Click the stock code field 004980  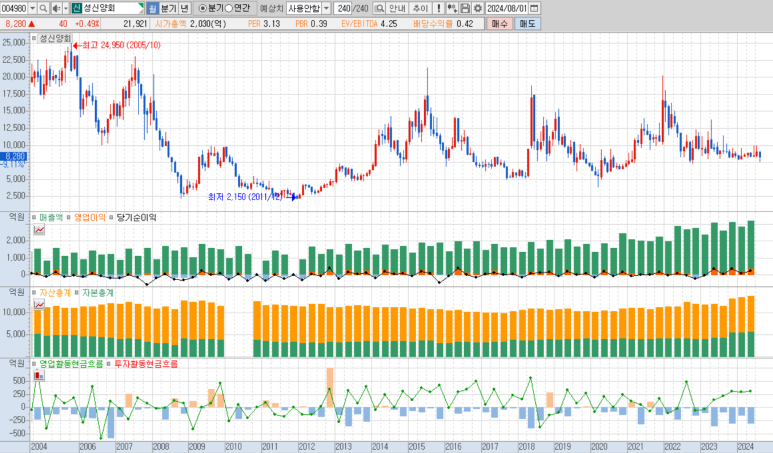click(x=14, y=8)
